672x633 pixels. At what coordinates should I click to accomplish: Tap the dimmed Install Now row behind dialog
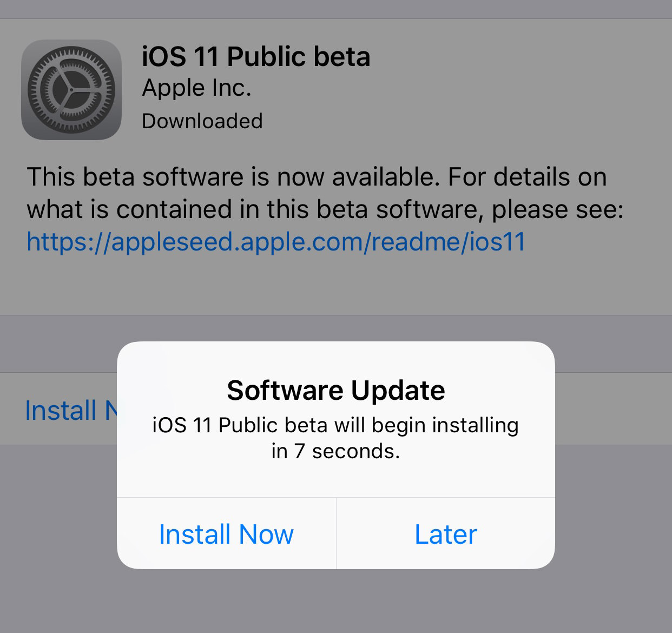[x=70, y=410]
